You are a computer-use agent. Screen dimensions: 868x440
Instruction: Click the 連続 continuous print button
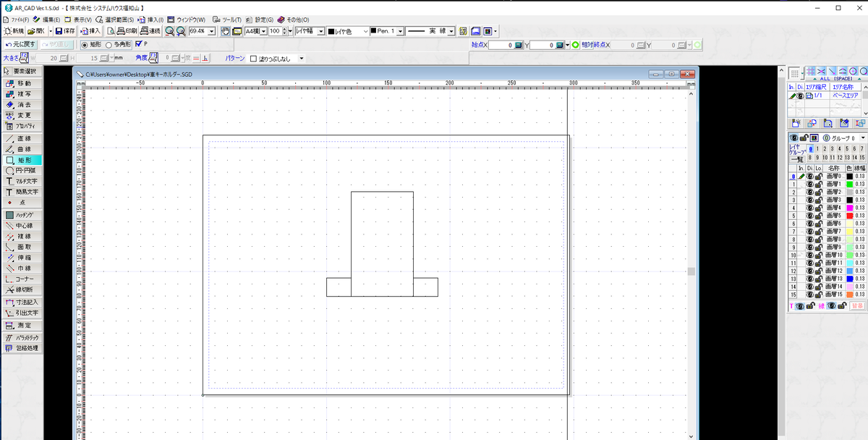(x=150, y=31)
